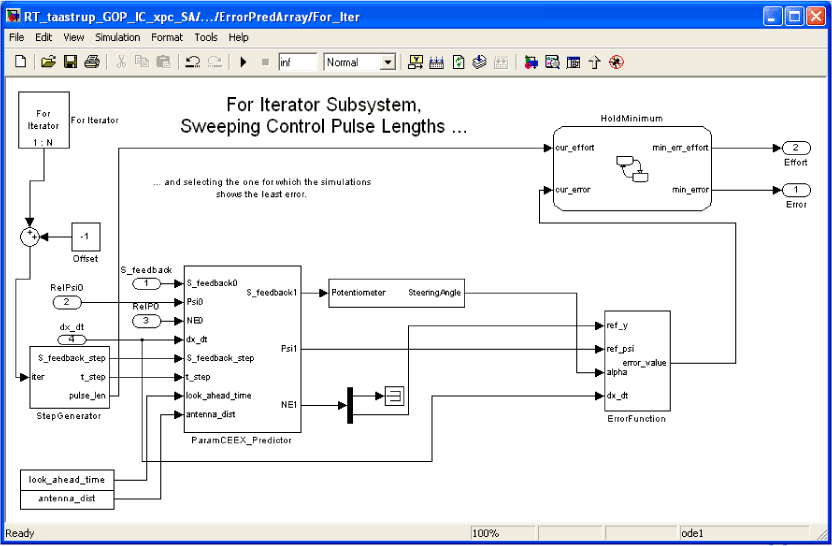
Task: Select the Terminator block beside the demux
Action: coord(394,396)
